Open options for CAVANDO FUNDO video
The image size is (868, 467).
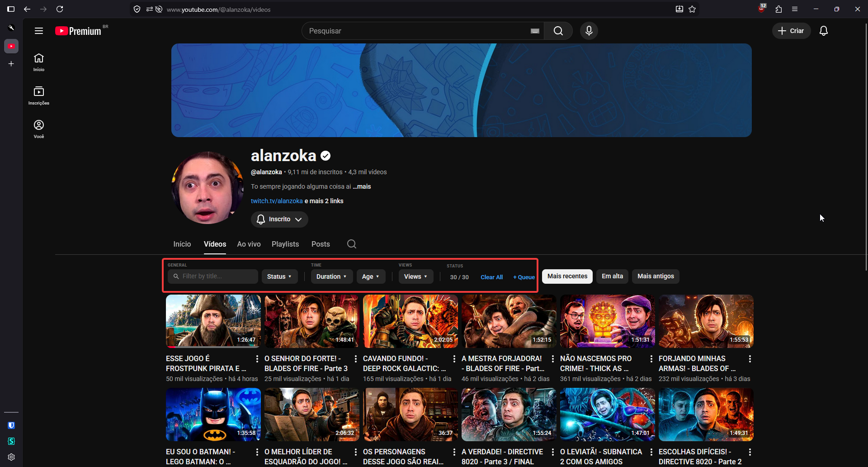(454, 359)
